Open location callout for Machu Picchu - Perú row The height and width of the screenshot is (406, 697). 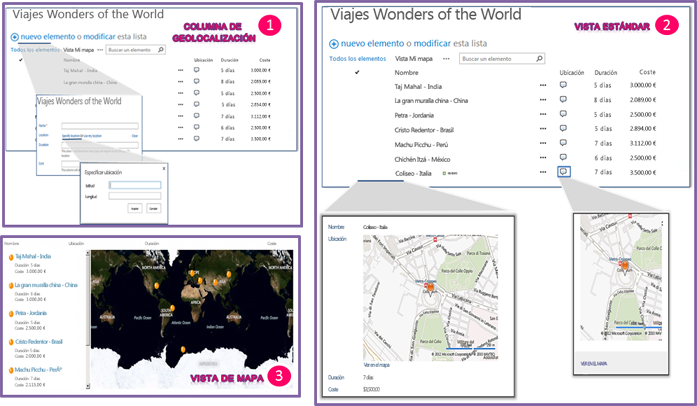point(563,143)
